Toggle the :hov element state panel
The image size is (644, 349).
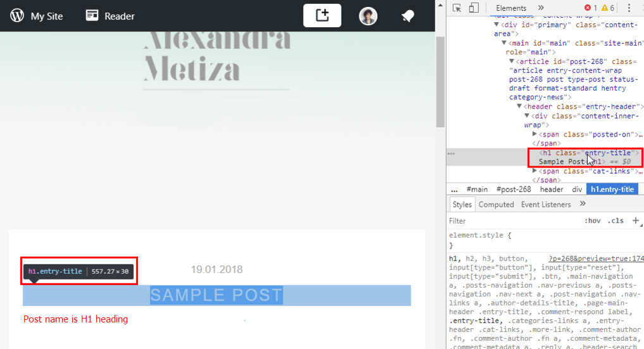tap(592, 221)
